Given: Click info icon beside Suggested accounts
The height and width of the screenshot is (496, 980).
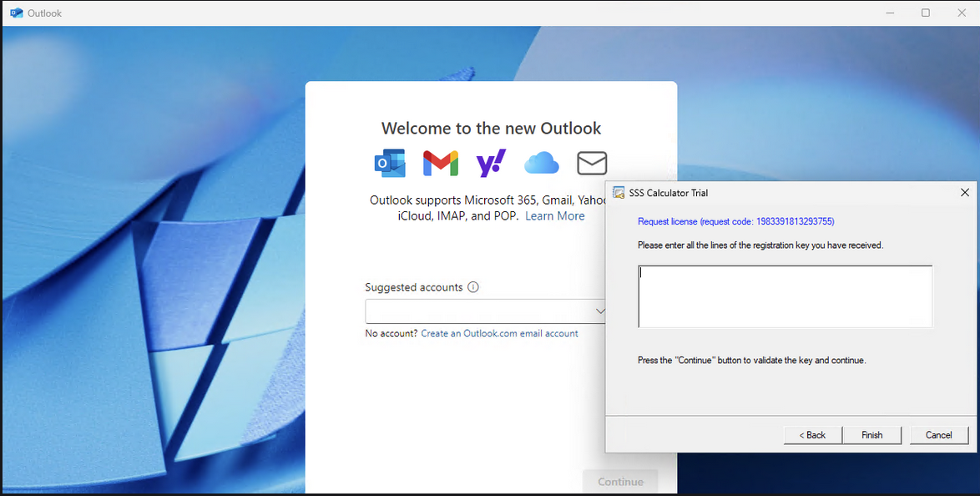Looking at the screenshot, I should pos(473,287).
